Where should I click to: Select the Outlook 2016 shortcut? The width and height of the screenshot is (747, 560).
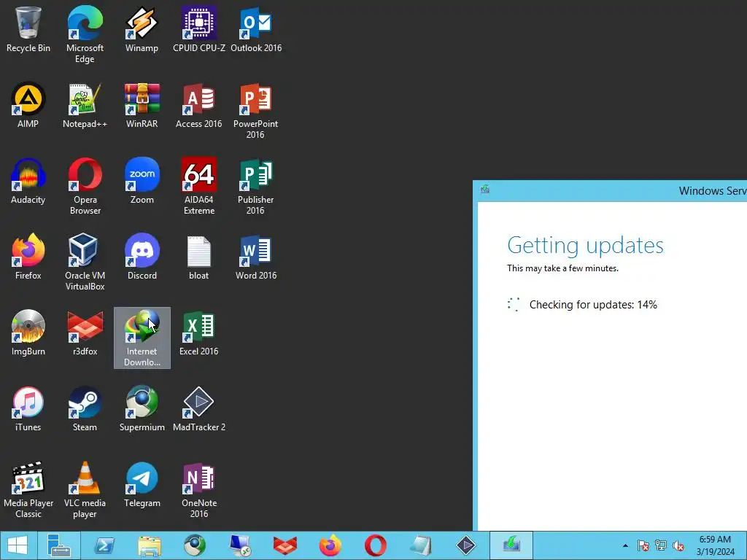256,29
